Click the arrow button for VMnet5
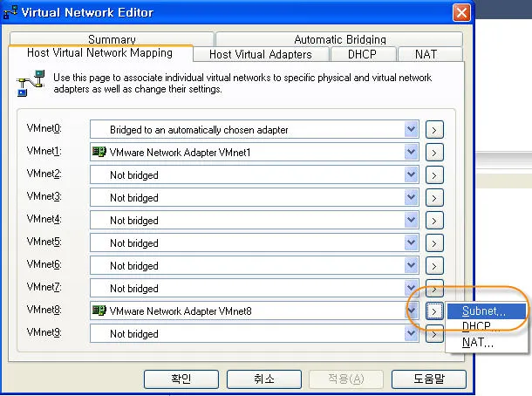Viewport: 532px width, 396px height. click(434, 243)
